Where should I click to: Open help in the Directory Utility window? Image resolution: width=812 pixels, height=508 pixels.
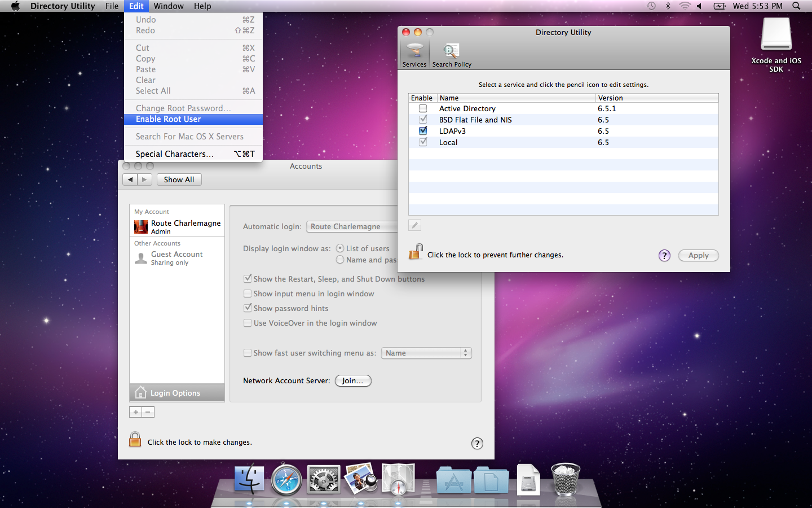click(x=664, y=255)
